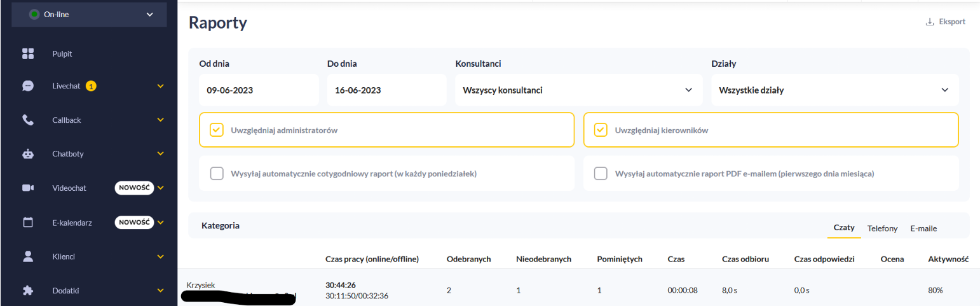This screenshot has height=306, width=980.
Task: Click the Videochat camera icon
Action: pos(28,188)
